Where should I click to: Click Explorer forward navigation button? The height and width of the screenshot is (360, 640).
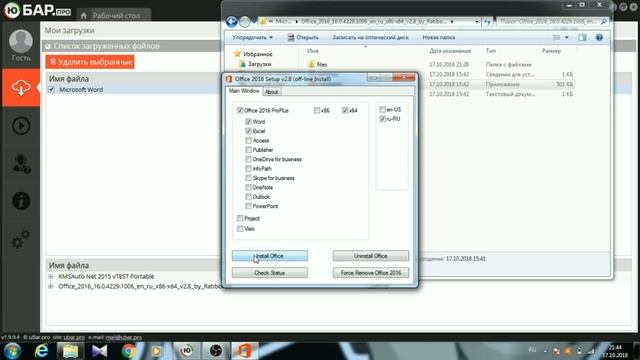coord(244,22)
